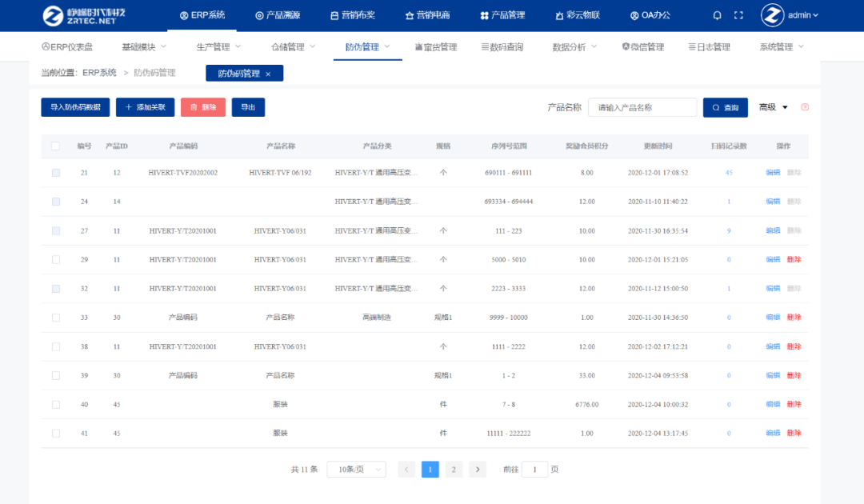Click the 导入防伪码数据 button
Image resolution: width=864 pixels, height=504 pixels.
pos(75,106)
